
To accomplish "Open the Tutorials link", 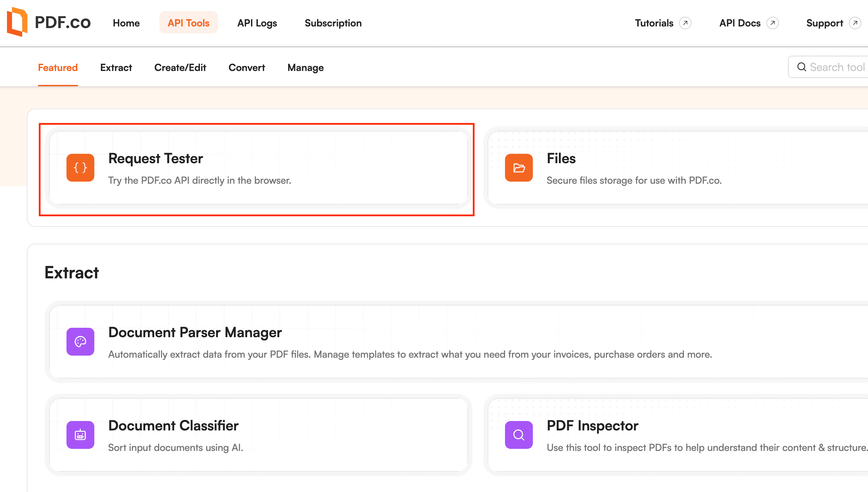I will coord(654,23).
